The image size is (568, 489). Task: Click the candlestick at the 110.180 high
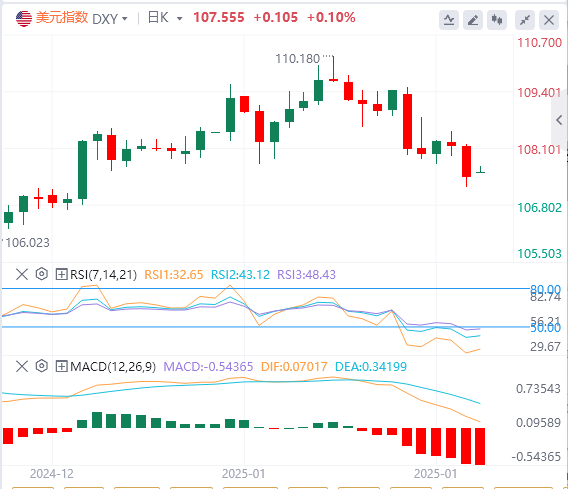point(333,69)
